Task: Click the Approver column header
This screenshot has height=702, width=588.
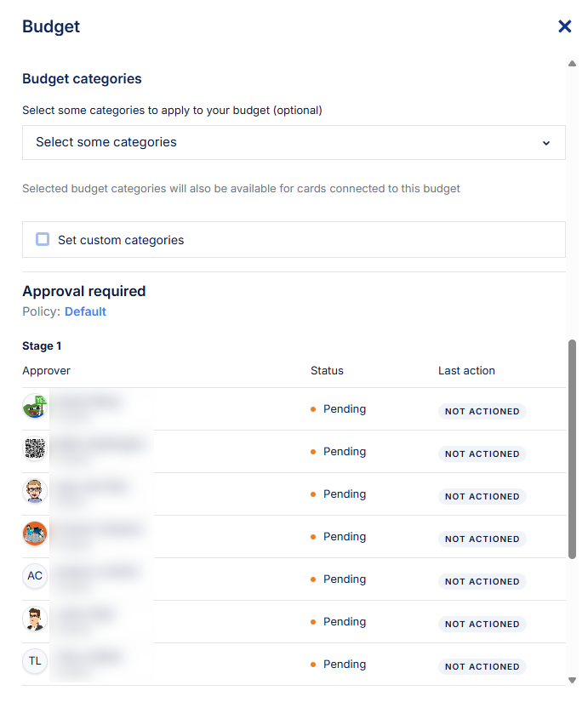Action: 46,371
